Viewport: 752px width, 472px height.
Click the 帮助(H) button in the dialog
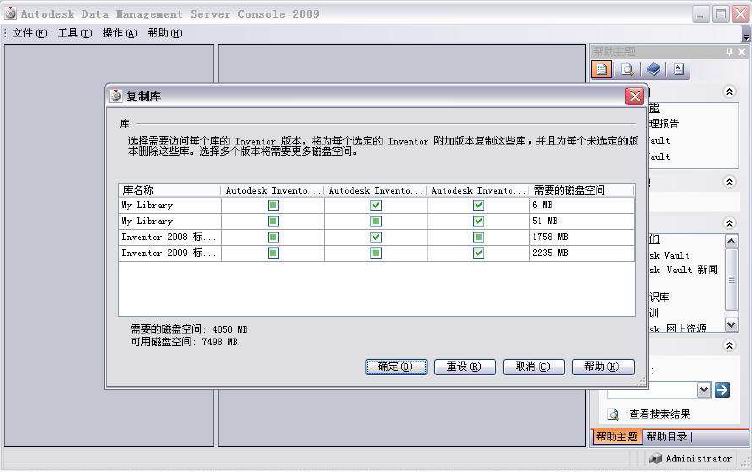click(x=603, y=367)
